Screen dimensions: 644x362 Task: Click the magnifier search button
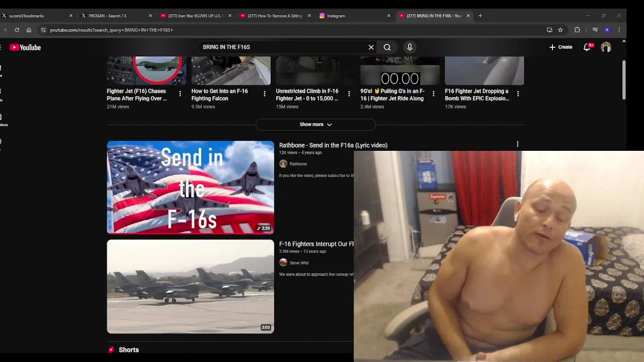pos(387,47)
